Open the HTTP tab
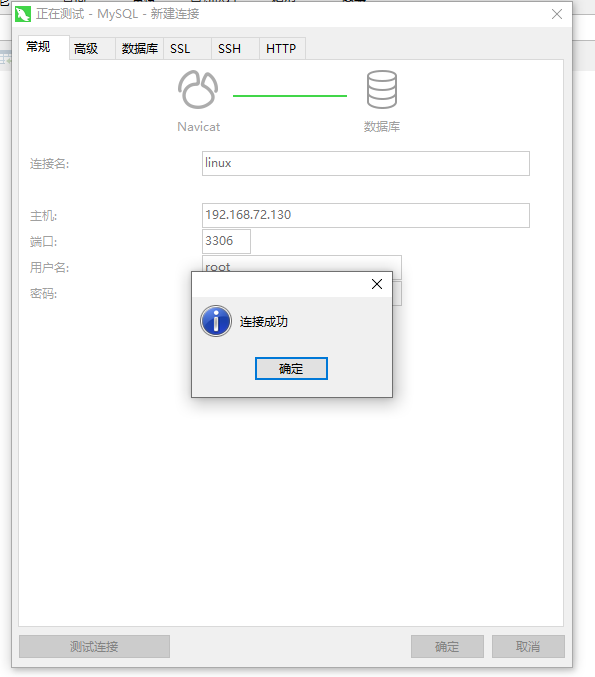Viewport: 595px width, 677px height. coord(282,48)
